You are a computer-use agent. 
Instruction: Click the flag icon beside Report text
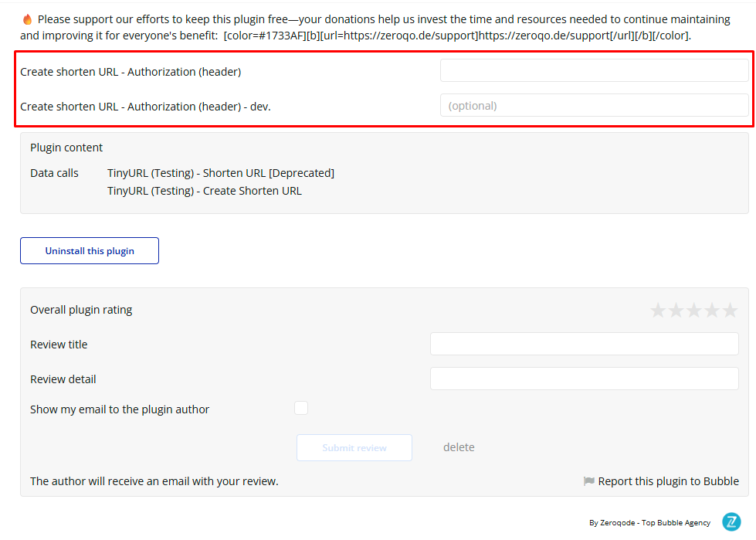[589, 481]
